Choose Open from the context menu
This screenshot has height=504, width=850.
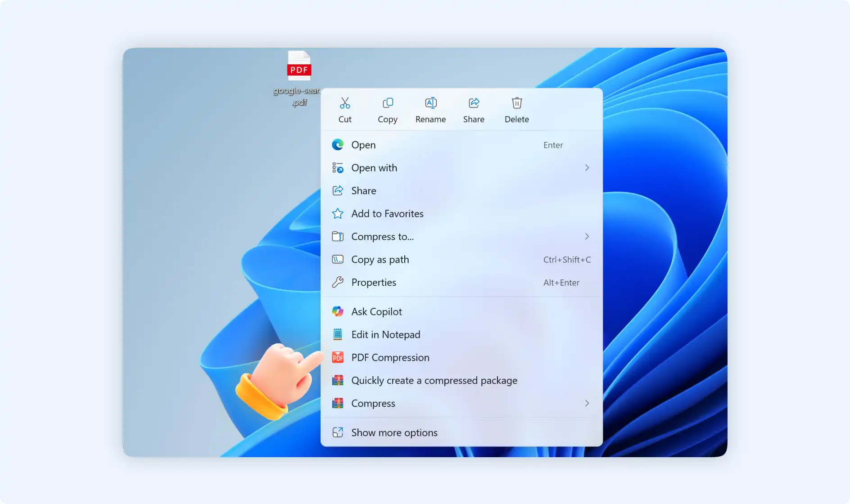461,145
